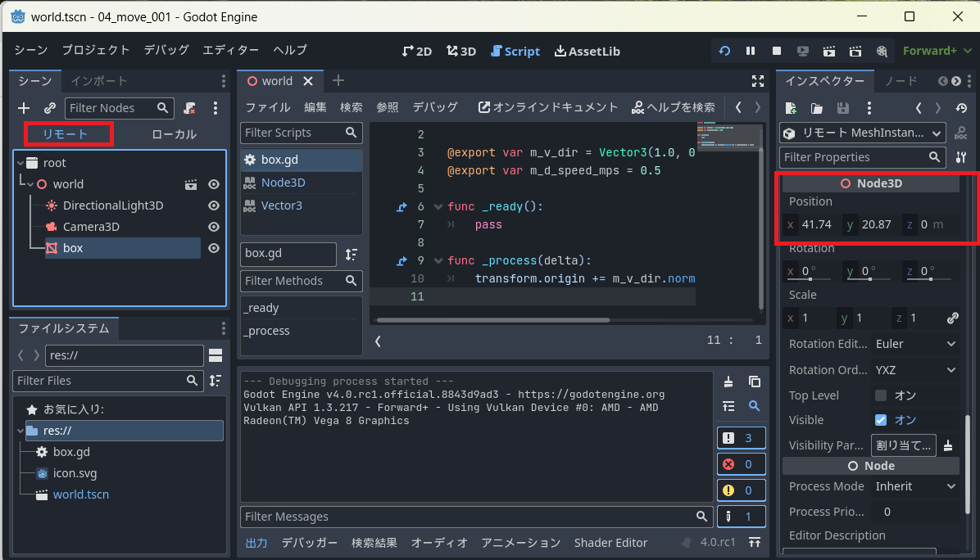Screen dimensions: 980x560
Task: Open the remote MeshInstance object dropdown
Action: click(862, 133)
